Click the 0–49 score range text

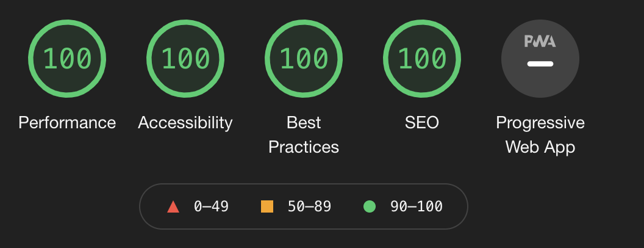click(211, 206)
